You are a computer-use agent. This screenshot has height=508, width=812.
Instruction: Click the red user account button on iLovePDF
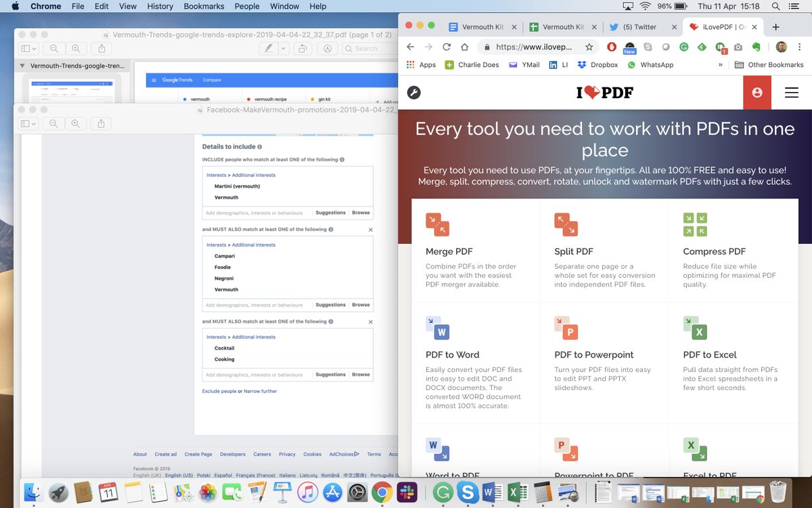(757, 93)
